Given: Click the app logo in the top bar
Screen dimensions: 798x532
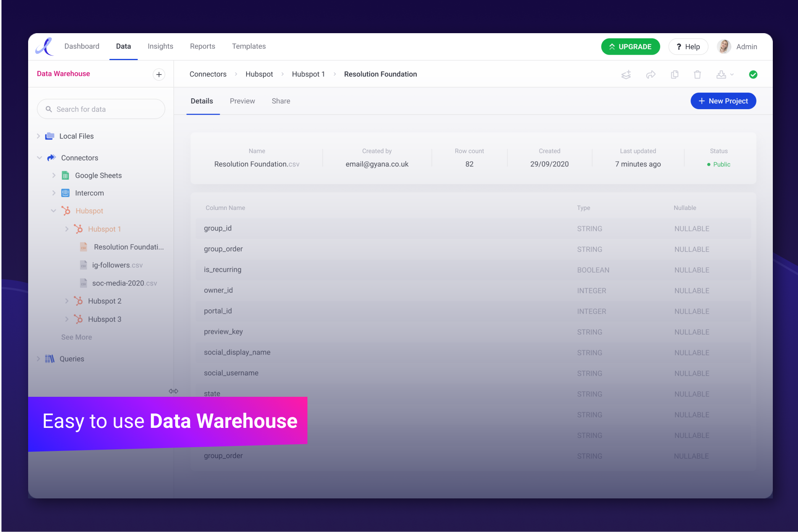Looking at the screenshot, I should [45, 46].
